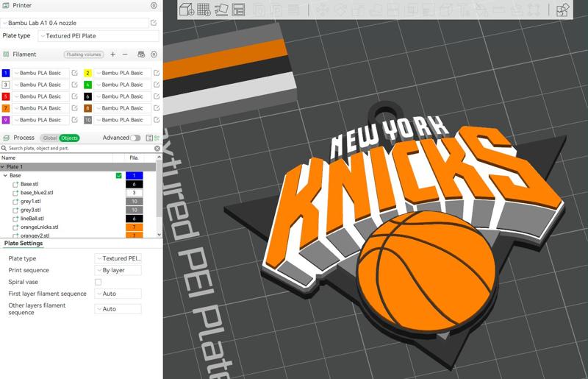Open First layer filament sequence dropdown
This screenshot has height=379, width=588.
pos(118,294)
